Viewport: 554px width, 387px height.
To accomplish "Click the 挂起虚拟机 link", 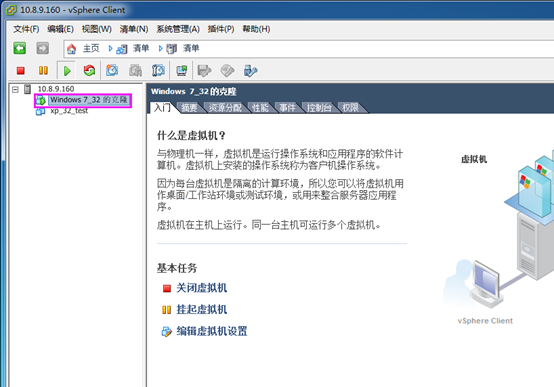I will coord(201,310).
